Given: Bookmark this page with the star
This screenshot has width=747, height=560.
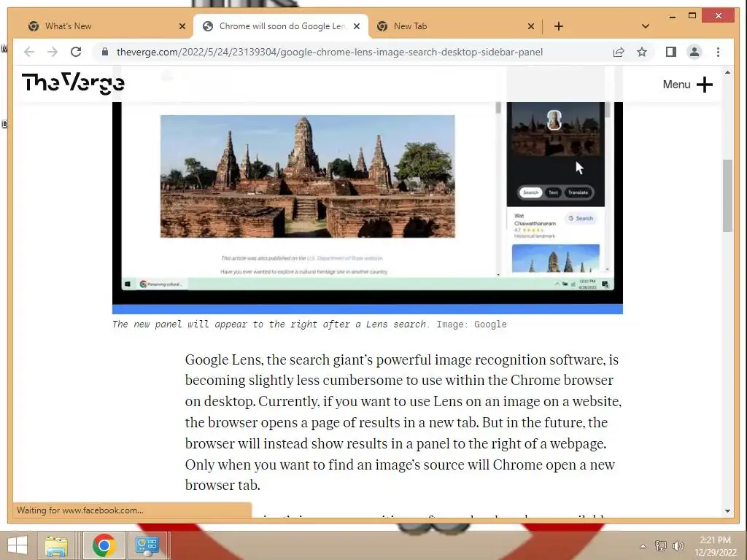Looking at the screenshot, I should (642, 52).
